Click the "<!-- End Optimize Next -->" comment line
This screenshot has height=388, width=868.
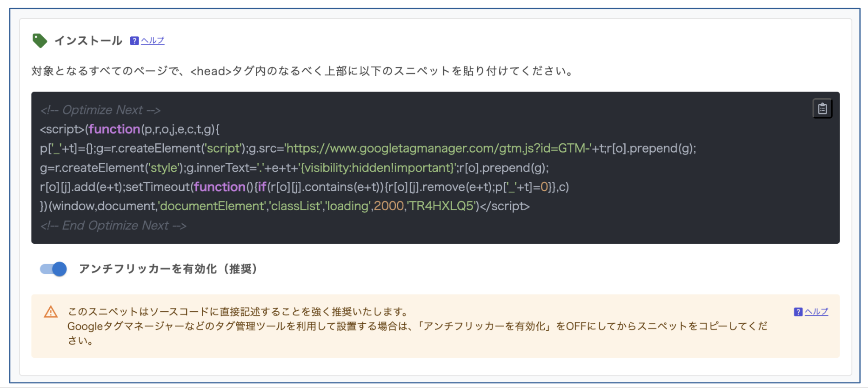click(x=113, y=226)
